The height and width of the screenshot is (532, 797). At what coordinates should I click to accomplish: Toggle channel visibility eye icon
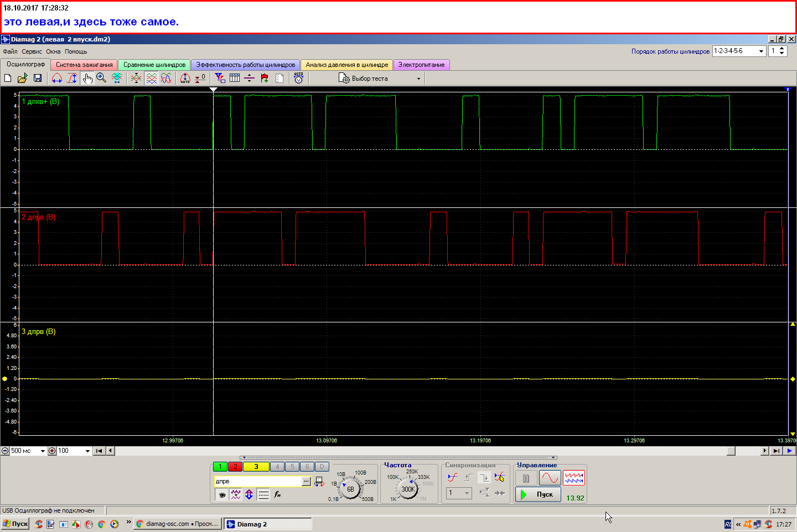click(x=221, y=494)
